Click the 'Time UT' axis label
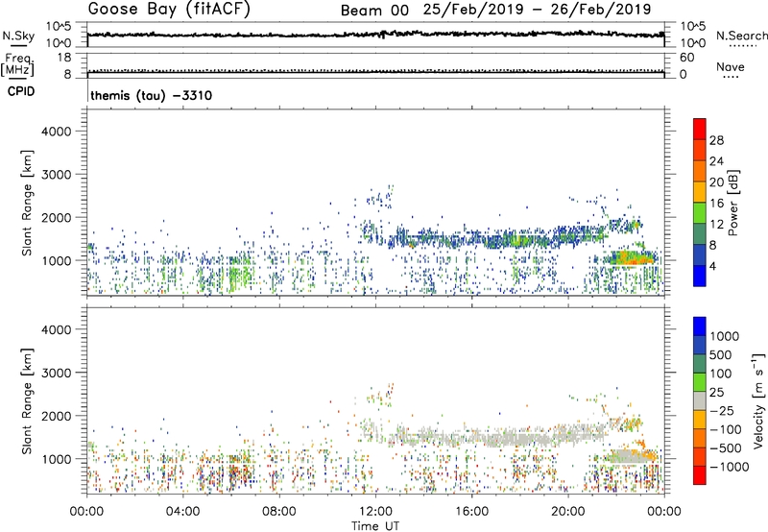This screenshot has width=768, height=532. pos(375,526)
